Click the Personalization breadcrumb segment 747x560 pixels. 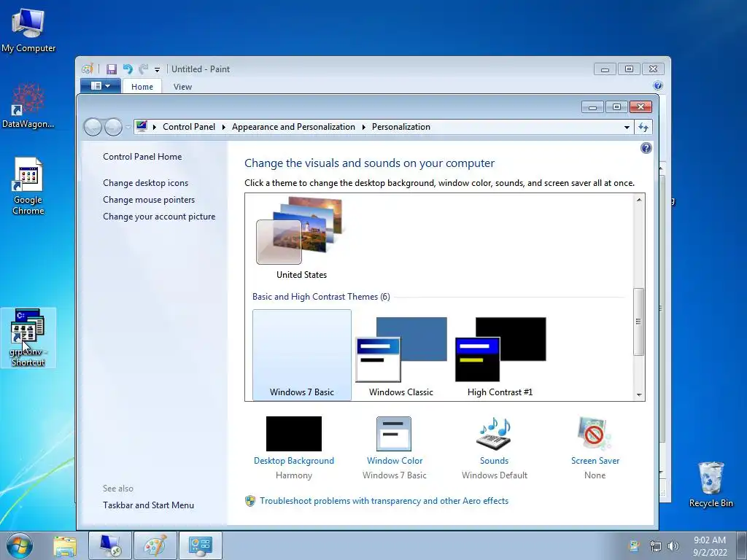pyautogui.click(x=400, y=127)
